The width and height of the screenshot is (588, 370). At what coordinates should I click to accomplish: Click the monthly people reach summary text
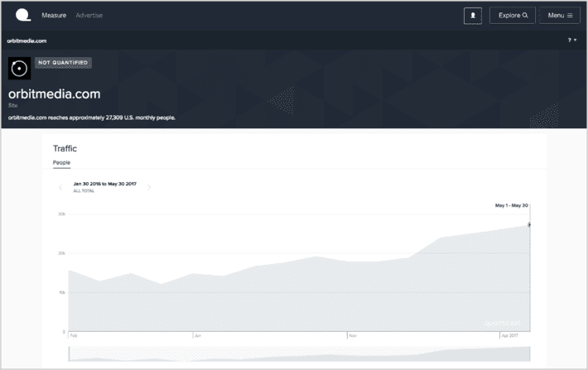pyautogui.click(x=92, y=118)
